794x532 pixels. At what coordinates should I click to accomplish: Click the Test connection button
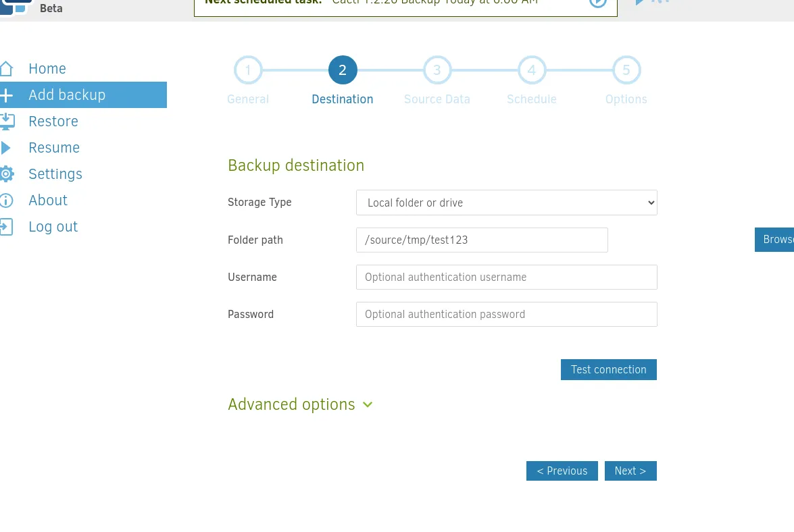609,370
